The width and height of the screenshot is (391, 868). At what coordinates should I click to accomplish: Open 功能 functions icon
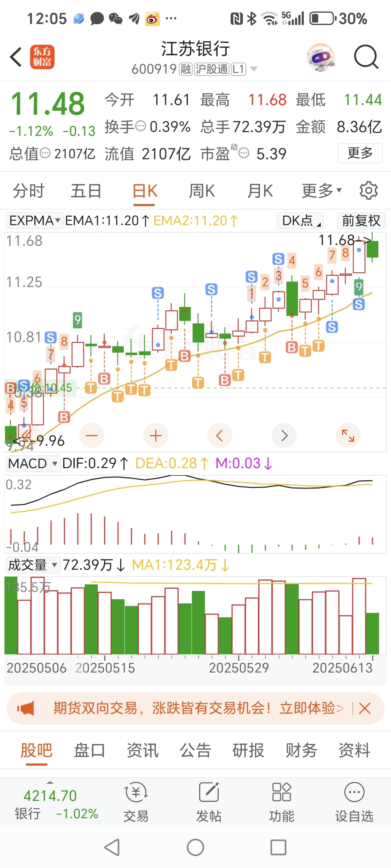pos(282,803)
